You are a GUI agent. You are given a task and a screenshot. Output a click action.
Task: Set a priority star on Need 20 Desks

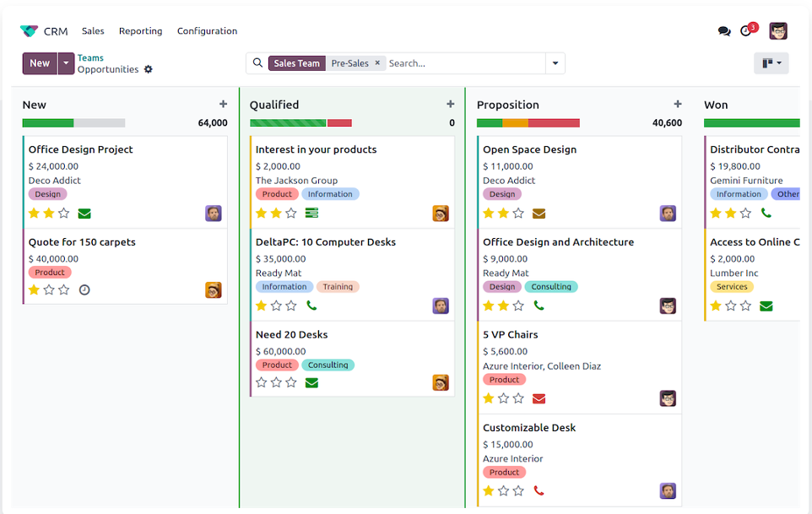tap(261, 382)
